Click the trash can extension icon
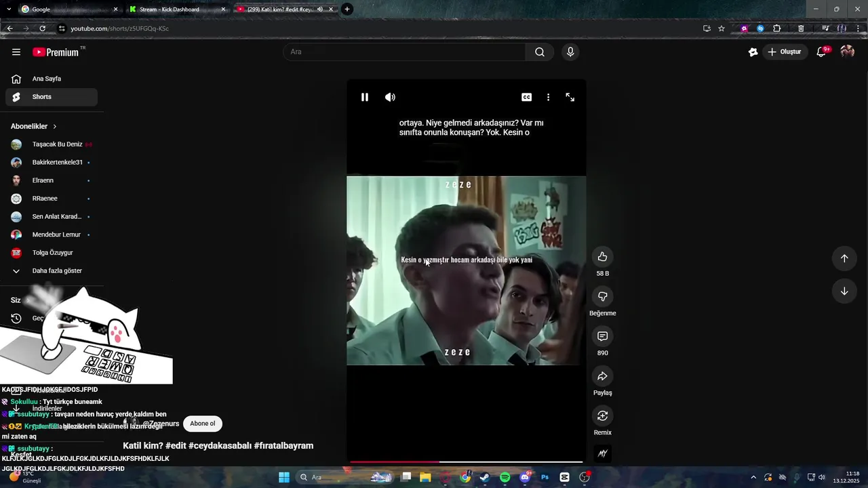 point(801,28)
